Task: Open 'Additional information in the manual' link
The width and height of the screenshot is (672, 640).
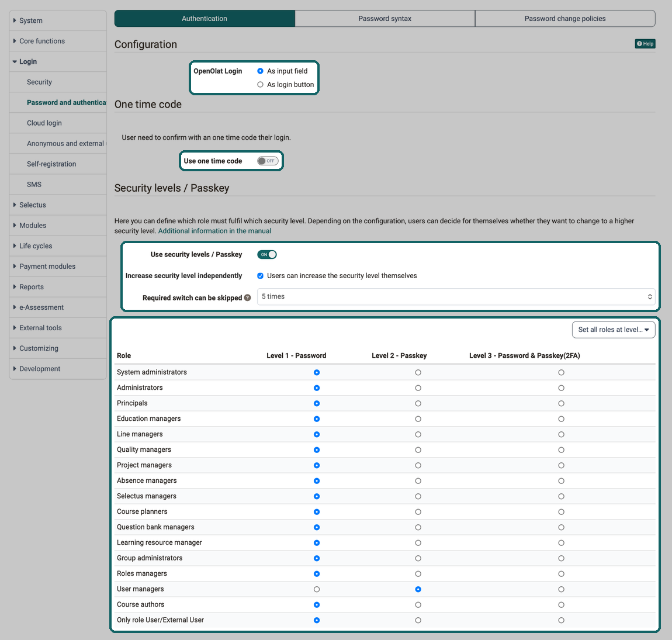Action: [214, 231]
